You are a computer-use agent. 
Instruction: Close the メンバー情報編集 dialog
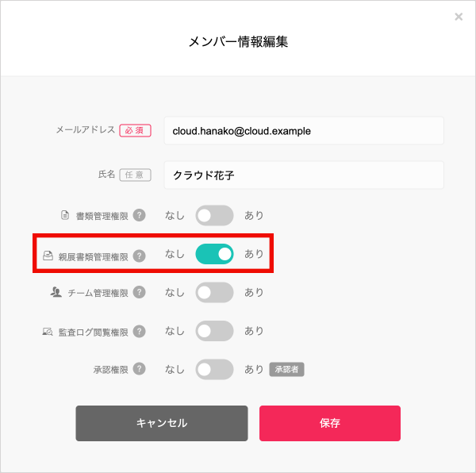pos(459,17)
